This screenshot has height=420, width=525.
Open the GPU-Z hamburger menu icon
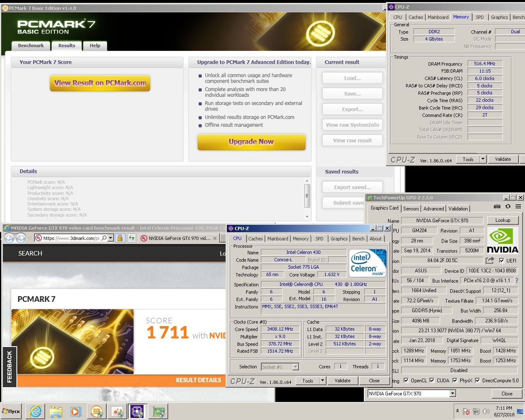[518, 207]
